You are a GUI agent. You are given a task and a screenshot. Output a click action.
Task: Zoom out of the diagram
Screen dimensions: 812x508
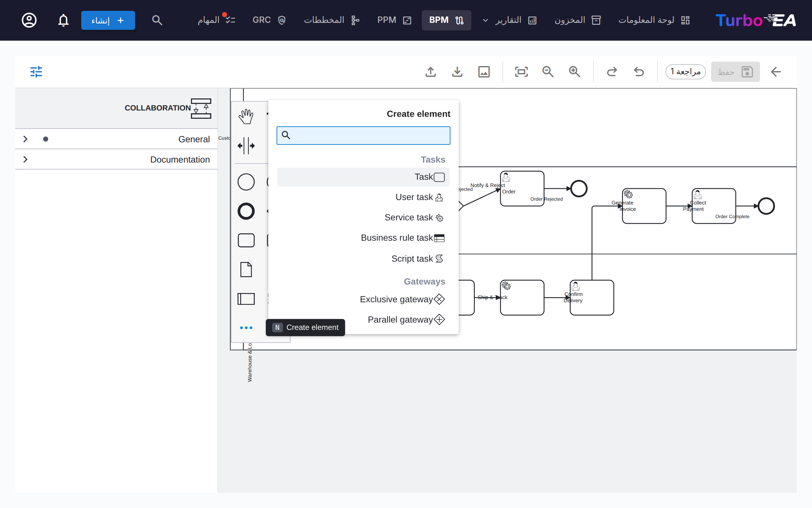pos(548,71)
